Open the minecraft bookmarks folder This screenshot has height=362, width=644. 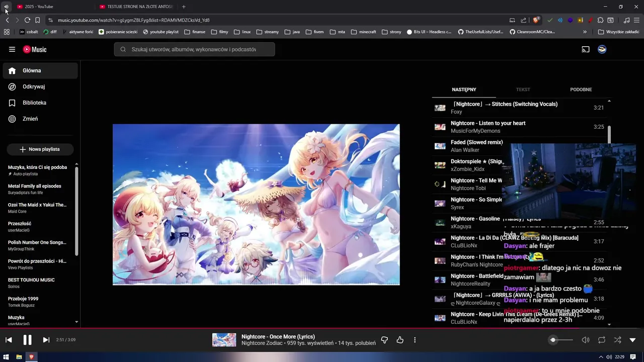click(x=364, y=32)
